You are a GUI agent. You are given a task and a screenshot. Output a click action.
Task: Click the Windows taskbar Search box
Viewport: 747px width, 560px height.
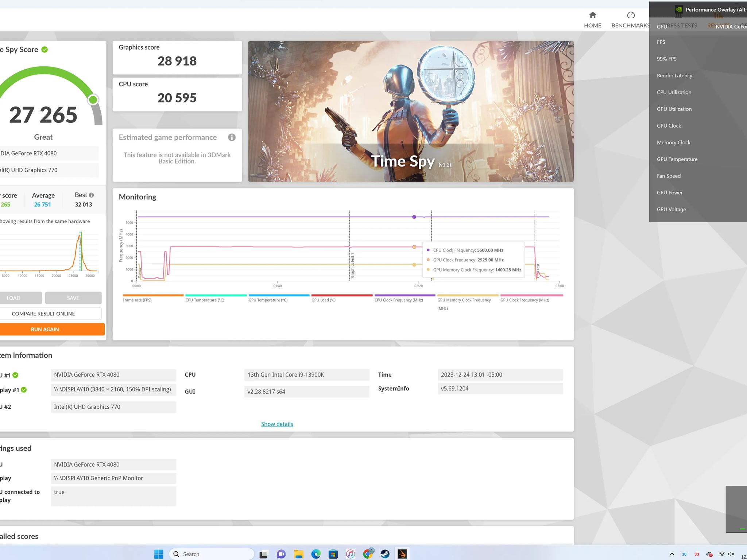(212, 554)
